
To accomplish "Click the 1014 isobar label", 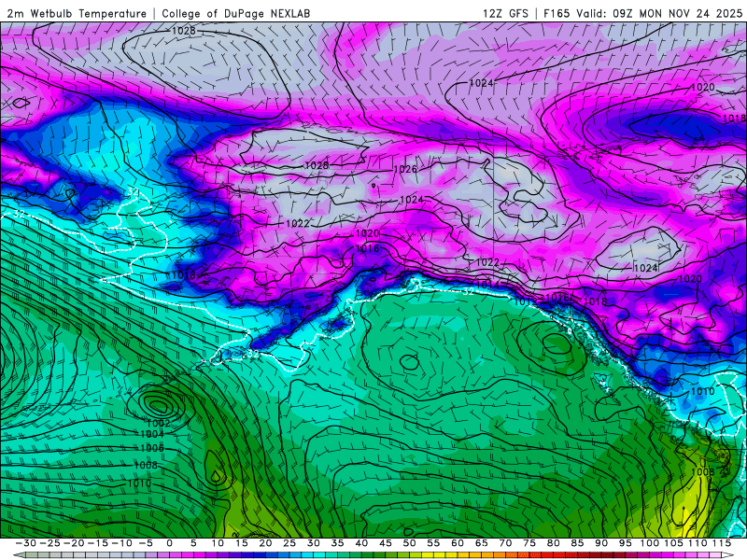I will click(x=487, y=285).
